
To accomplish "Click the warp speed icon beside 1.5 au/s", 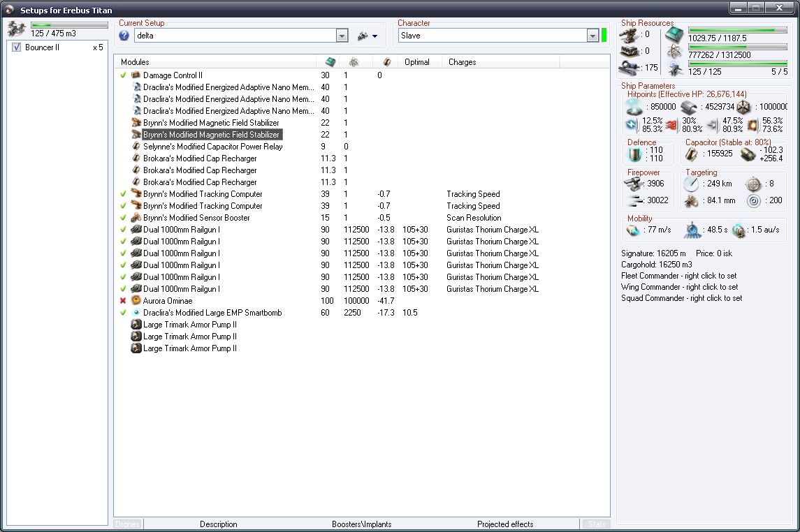I will (x=739, y=230).
